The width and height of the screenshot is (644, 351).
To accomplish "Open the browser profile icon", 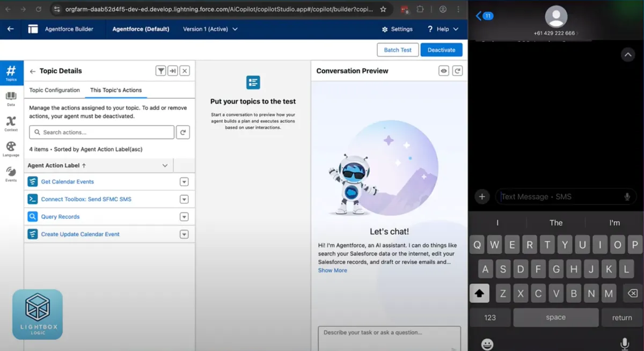I will click(443, 9).
